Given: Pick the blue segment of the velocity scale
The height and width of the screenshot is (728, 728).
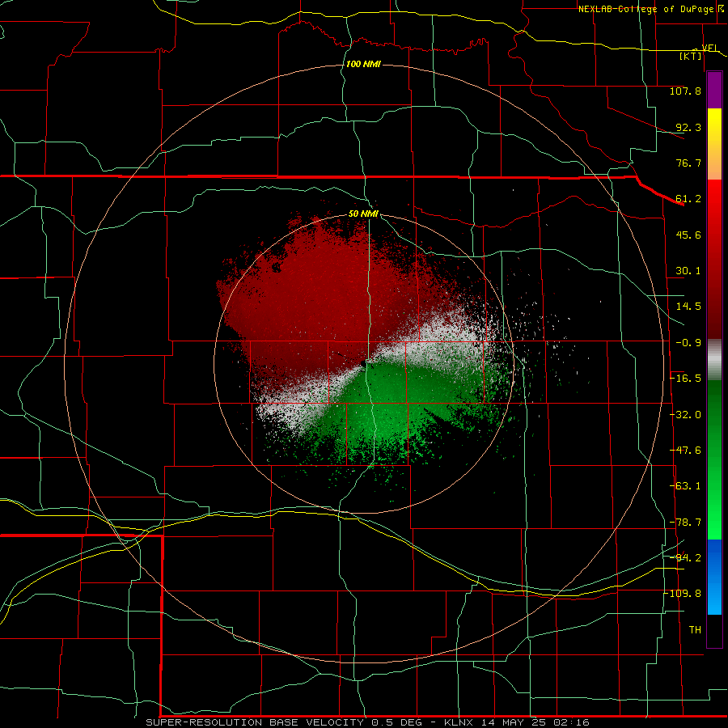Looking at the screenshot, I should pos(714,577).
